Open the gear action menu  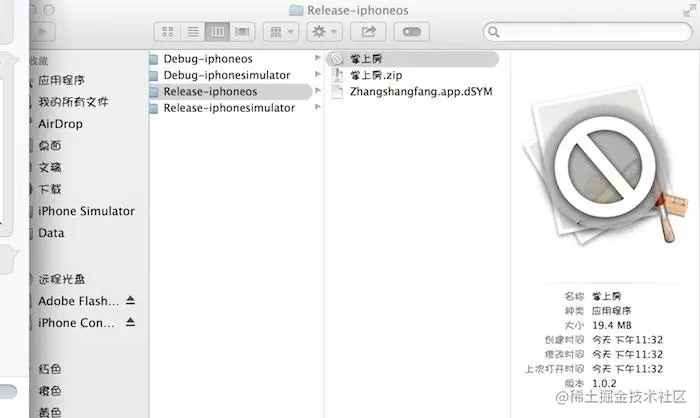[325, 32]
